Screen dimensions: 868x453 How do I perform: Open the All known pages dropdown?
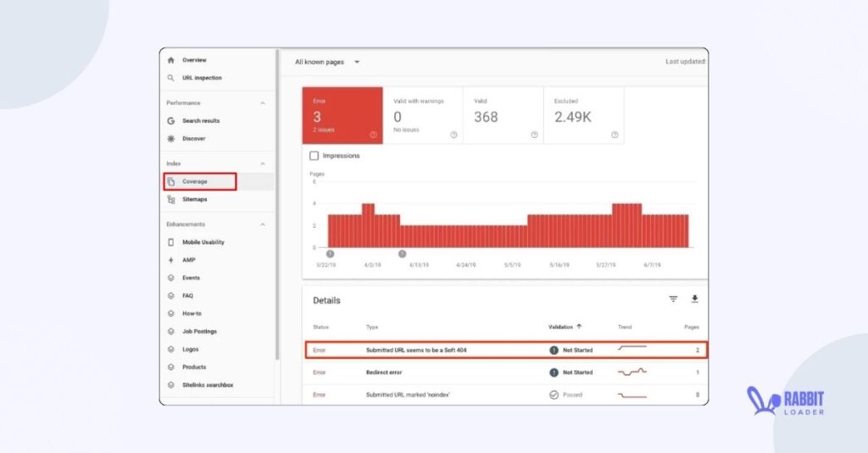pos(327,62)
